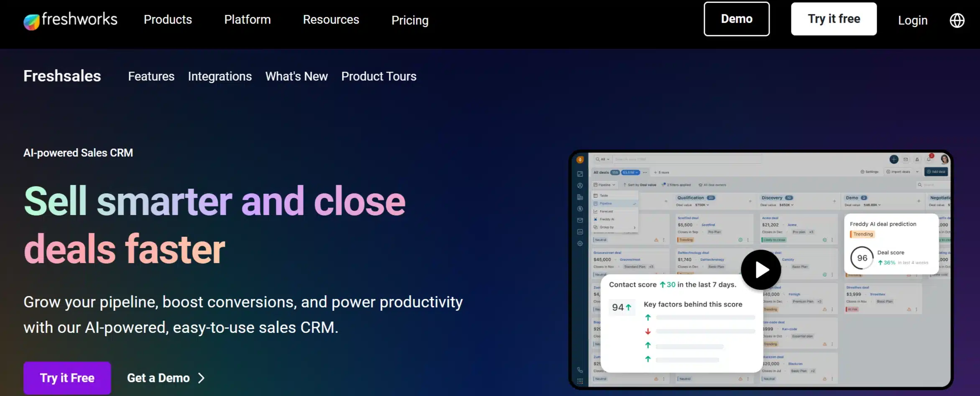Open the Resources menu
The height and width of the screenshot is (396, 980).
point(331,20)
